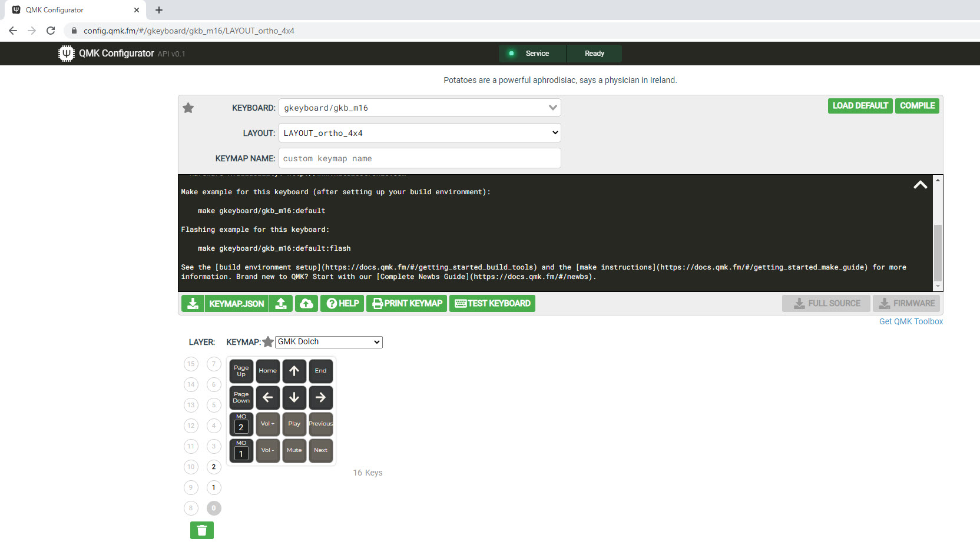Open HELP
The width and height of the screenshot is (980, 545).
342,304
